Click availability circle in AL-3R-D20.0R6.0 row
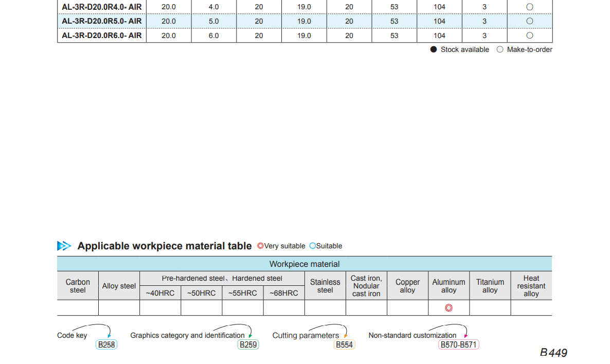This screenshot has height=364, width=610. 530,35
